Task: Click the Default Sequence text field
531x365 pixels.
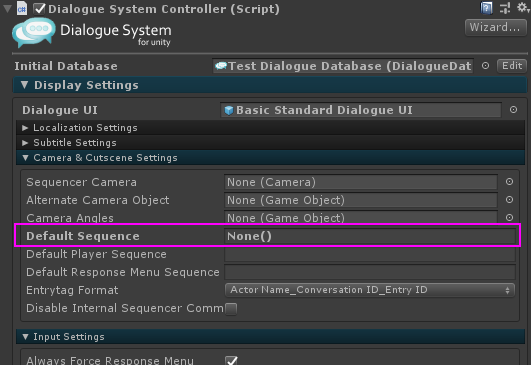Action: 370,236
